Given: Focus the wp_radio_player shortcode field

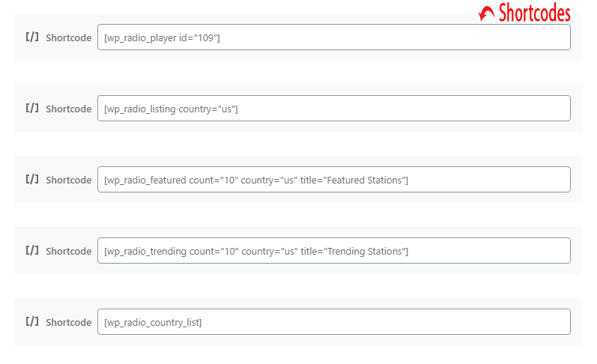Looking at the screenshot, I should click(x=333, y=37).
